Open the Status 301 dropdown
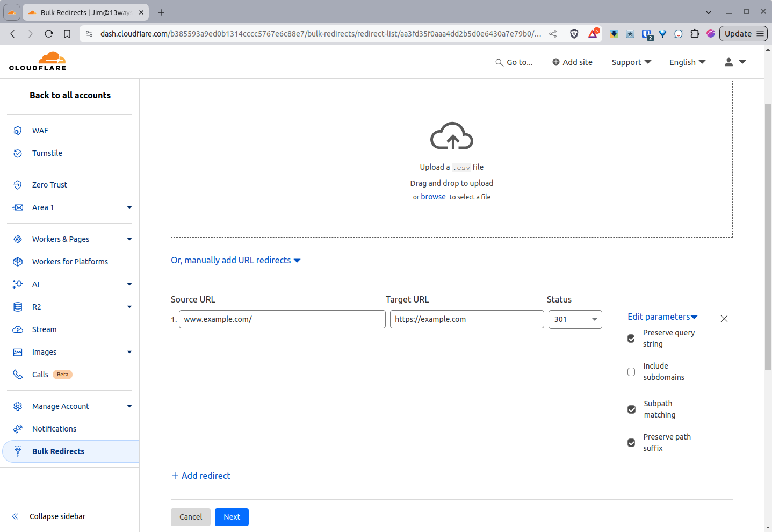Viewport: 772px width, 532px height. click(575, 319)
